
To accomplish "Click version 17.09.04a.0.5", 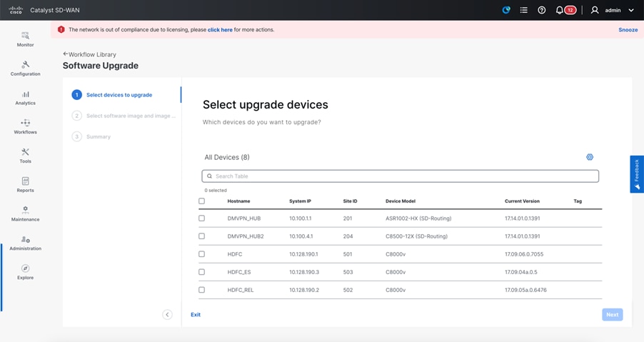I will (520, 272).
